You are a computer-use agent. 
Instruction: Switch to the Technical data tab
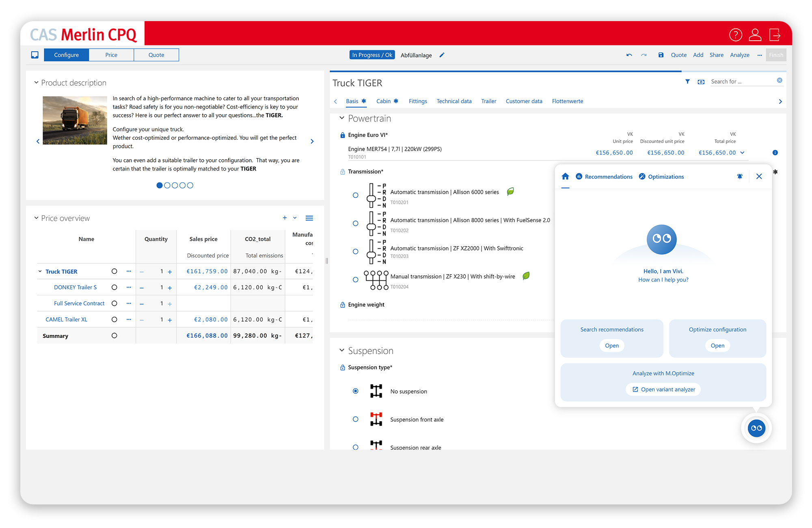454,101
